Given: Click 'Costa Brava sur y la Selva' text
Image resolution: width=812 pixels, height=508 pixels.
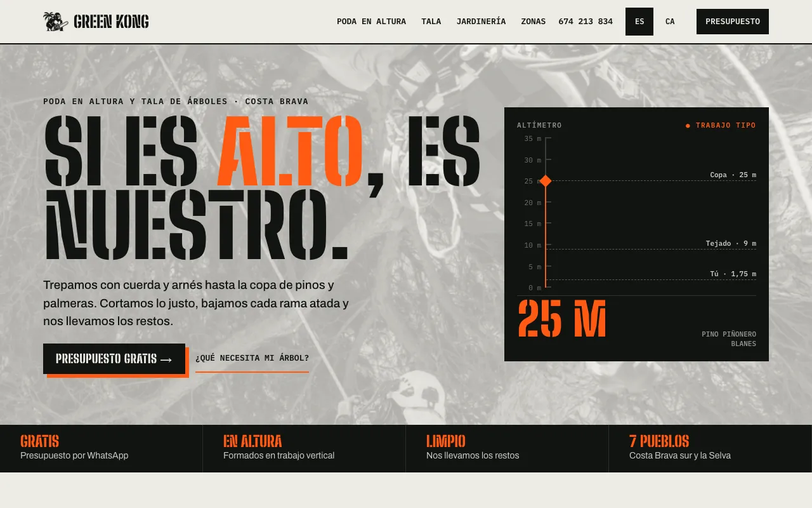Looking at the screenshot, I should (x=680, y=455).
